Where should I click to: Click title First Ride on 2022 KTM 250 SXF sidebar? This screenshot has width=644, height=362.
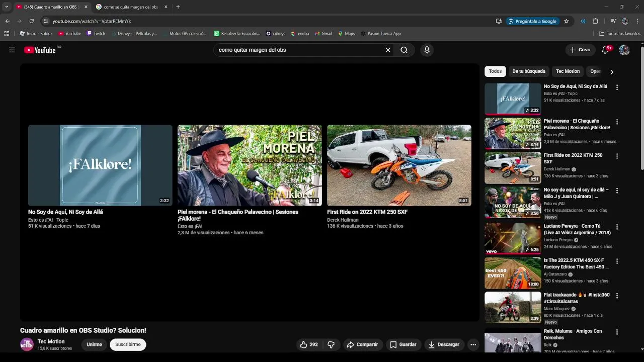(x=573, y=158)
